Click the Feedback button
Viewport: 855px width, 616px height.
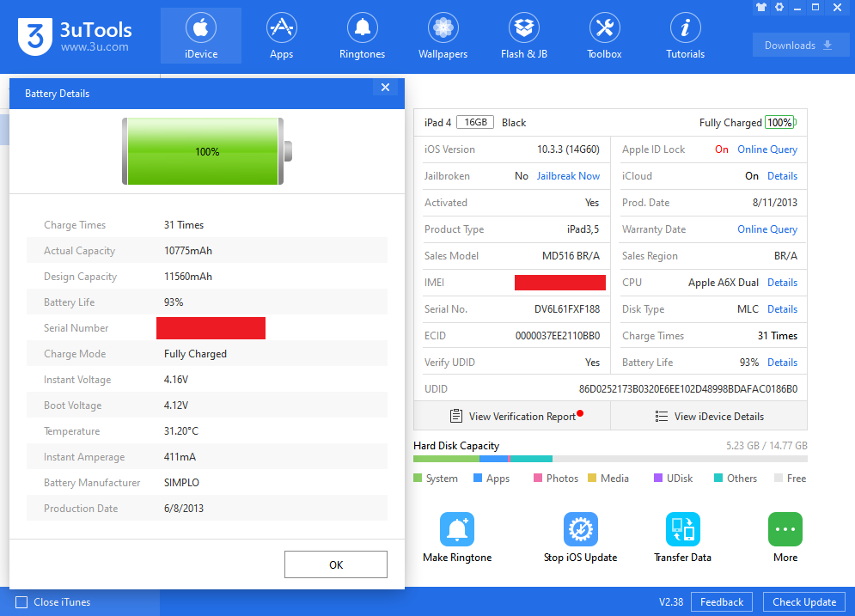point(722,602)
